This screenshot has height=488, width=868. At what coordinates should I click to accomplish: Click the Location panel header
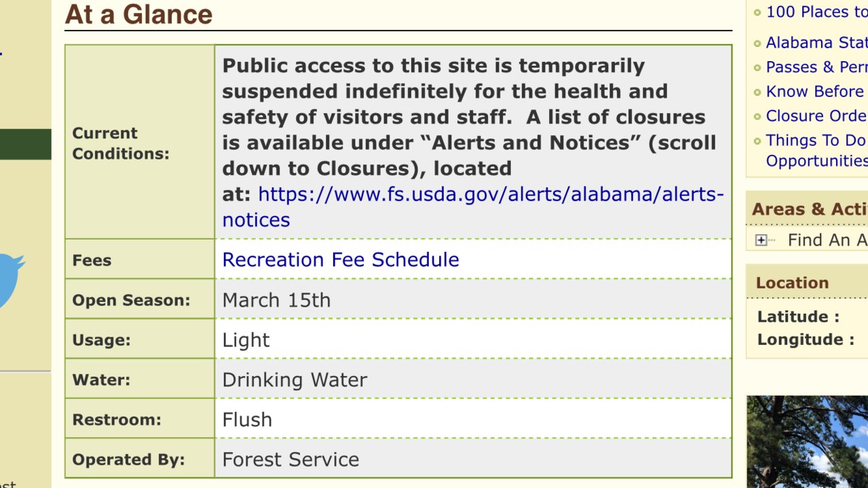807,282
